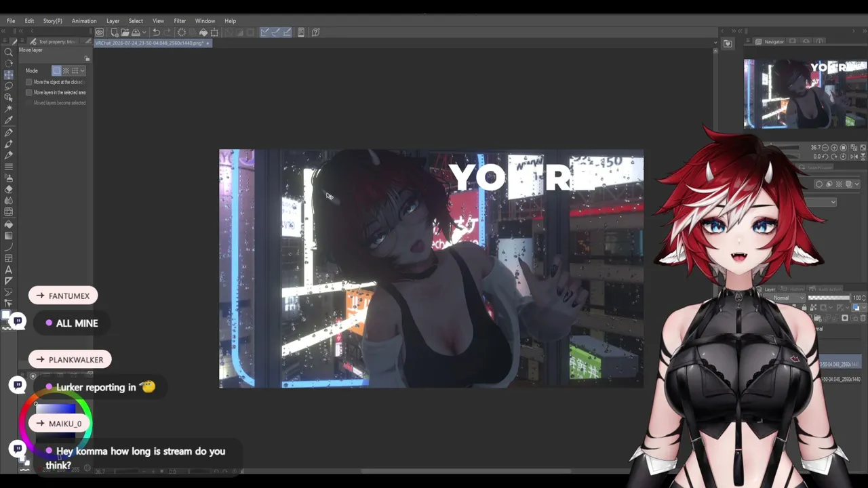
Task: Open the Filter menu
Action: (x=180, y=21)
